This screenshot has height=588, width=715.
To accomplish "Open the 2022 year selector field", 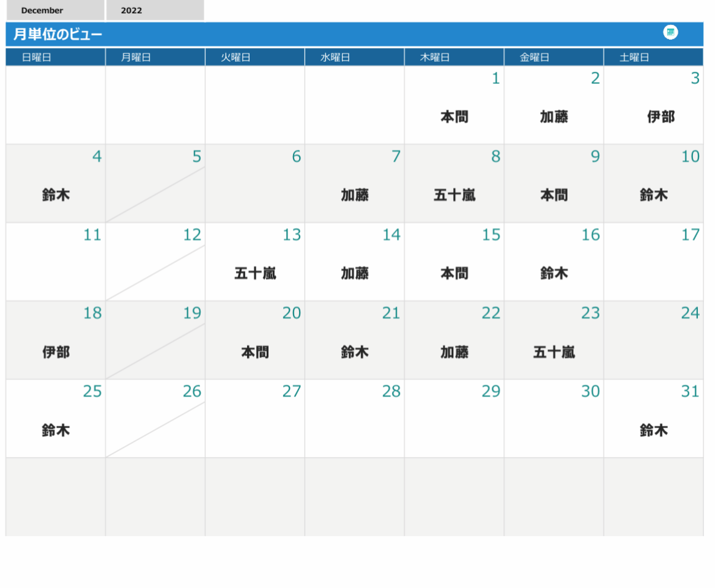I will click(x=155, y=10).
